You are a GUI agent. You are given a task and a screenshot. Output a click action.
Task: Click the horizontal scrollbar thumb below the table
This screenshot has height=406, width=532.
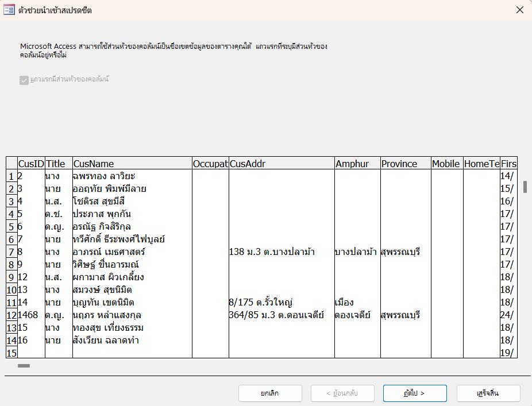[x=24, y=365]
